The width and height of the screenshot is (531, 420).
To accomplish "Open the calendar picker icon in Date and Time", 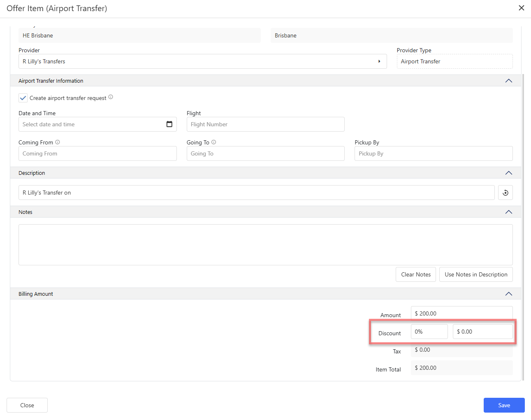I will pyautogui.click(x=169, y=124).
